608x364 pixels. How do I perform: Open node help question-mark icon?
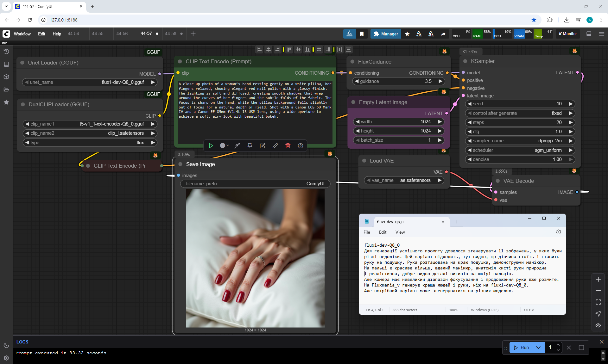(300, 146)
